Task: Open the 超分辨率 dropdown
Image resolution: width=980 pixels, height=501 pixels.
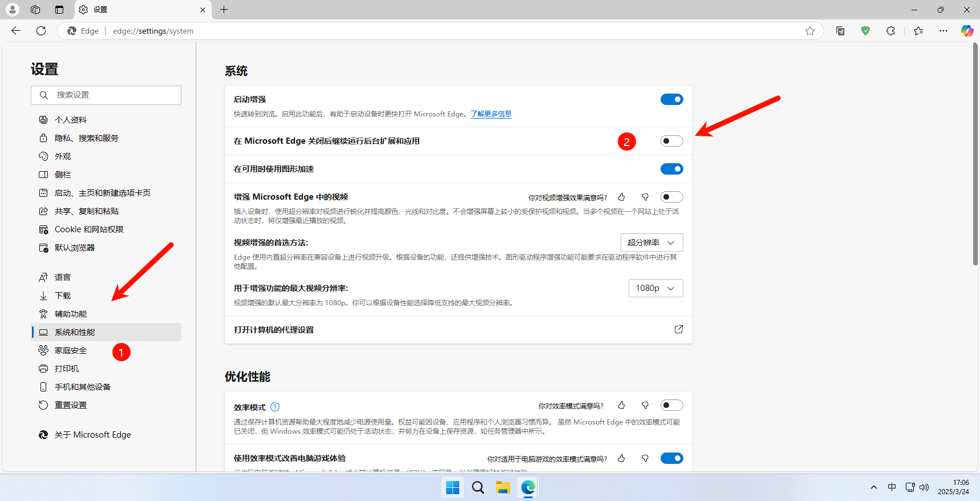Action: (x=651, y=243)
